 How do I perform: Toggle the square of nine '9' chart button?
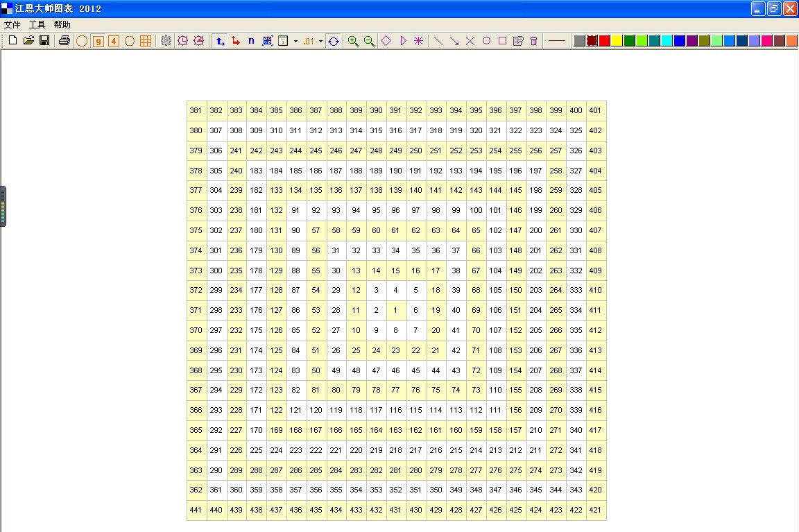coord(98,41)
